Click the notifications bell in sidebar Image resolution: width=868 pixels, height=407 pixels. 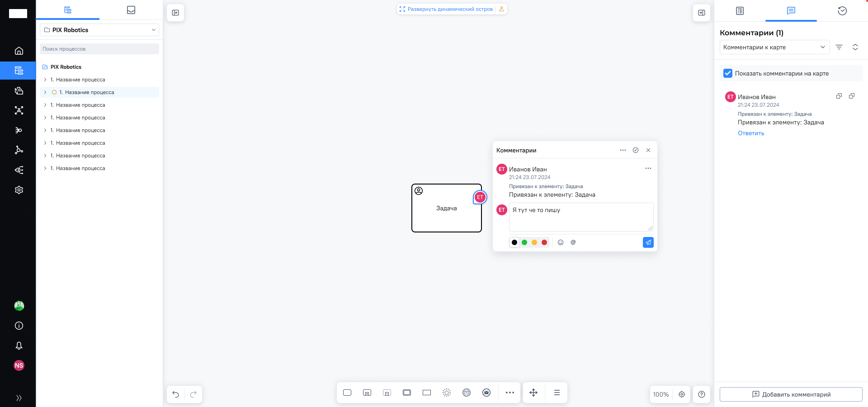(x=19, y=345)
